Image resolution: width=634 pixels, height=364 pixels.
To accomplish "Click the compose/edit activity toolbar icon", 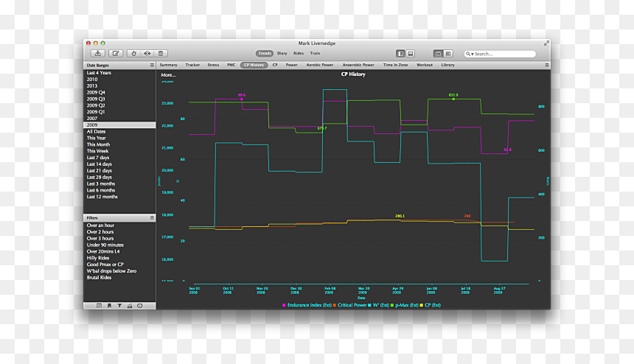I will [116, 53].
